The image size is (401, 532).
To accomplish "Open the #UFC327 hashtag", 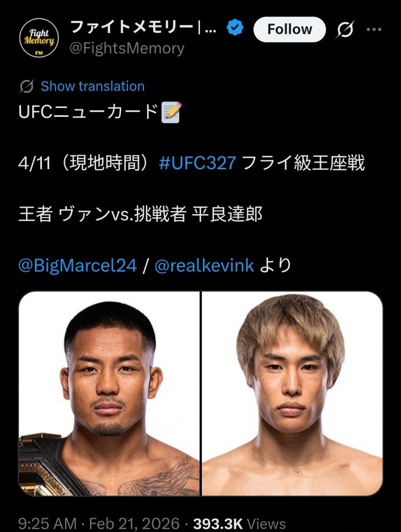I will (197, 163).
